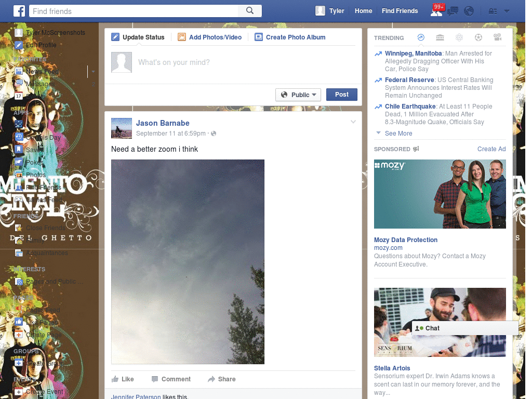Viewport: 532px width, 399px height.
Task: Open Close Friends list in sidebar
Action: tap(46, 228)
